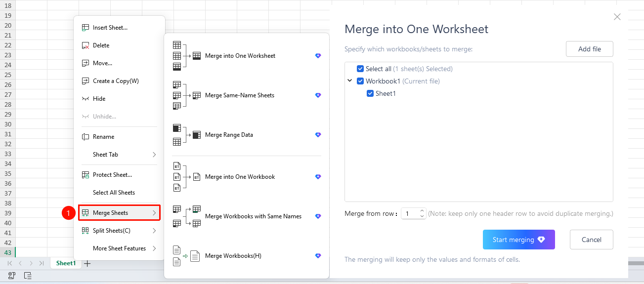Close the Merge into One Worksheet panel
Screen dimensions: 644x284
click(617, 17)
